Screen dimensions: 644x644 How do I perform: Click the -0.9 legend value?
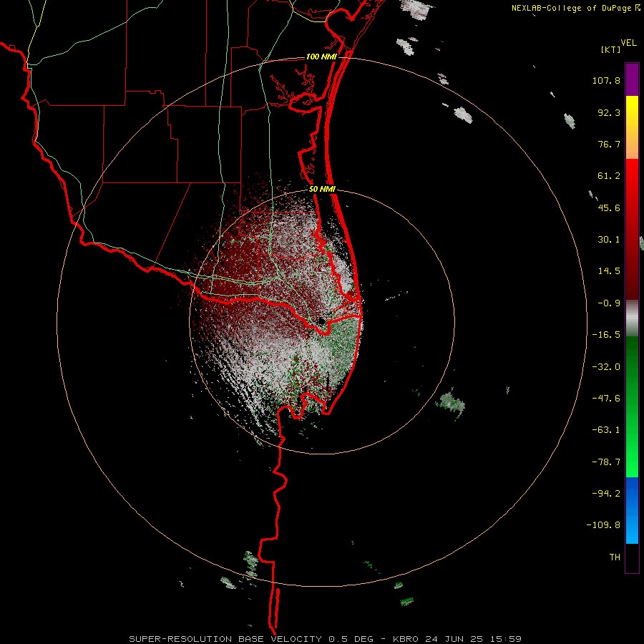click(x=609, y=303)
